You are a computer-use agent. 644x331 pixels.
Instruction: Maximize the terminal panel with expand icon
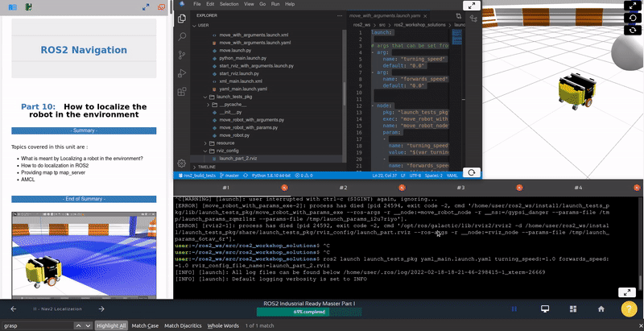(x=627, y=292)
